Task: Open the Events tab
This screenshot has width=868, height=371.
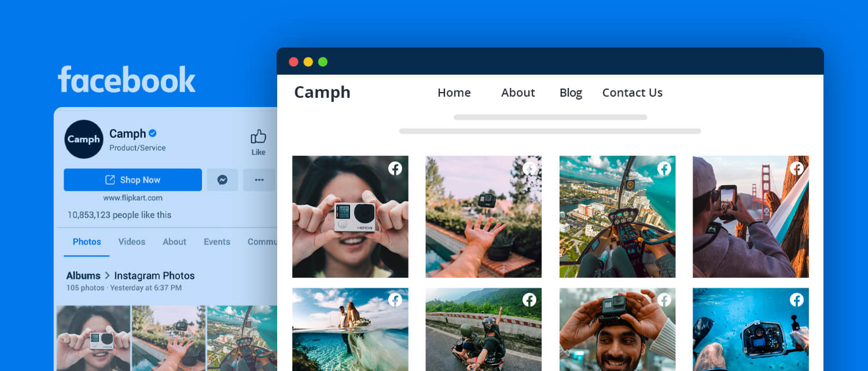Action: (217, 242)
